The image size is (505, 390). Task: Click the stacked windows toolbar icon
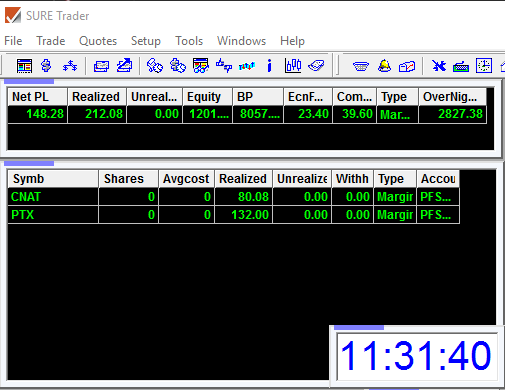tap(101, 66)
